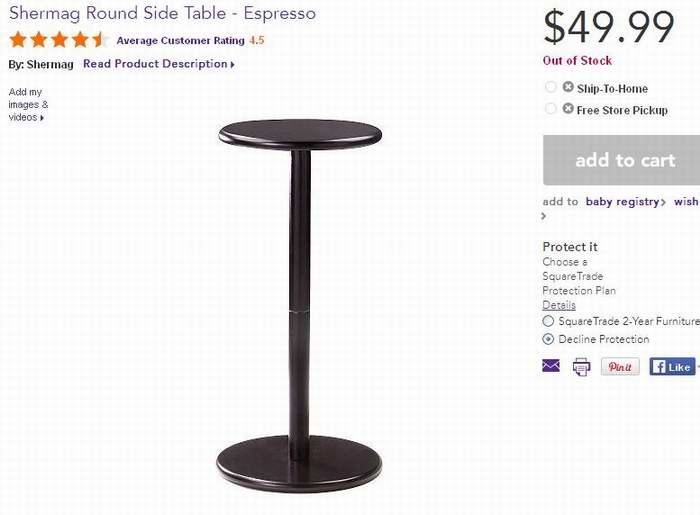This screenshot has width=700, height=515.
Task: Select the Decline Protection radio button
Action: (x=548, y=339)
